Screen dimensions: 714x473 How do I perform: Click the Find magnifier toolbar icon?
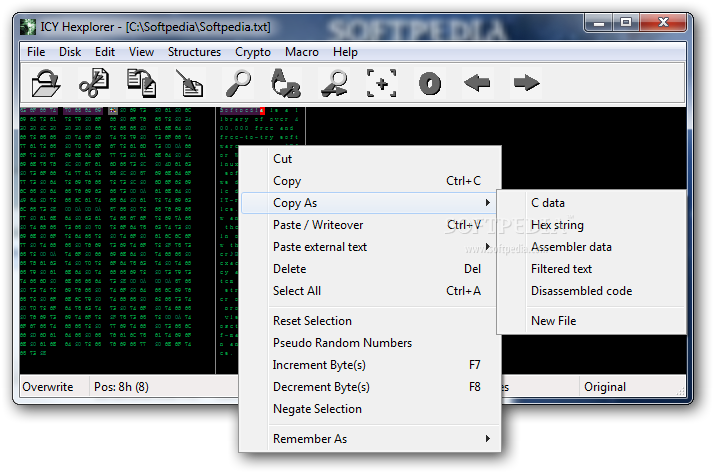tap(239, 83)
